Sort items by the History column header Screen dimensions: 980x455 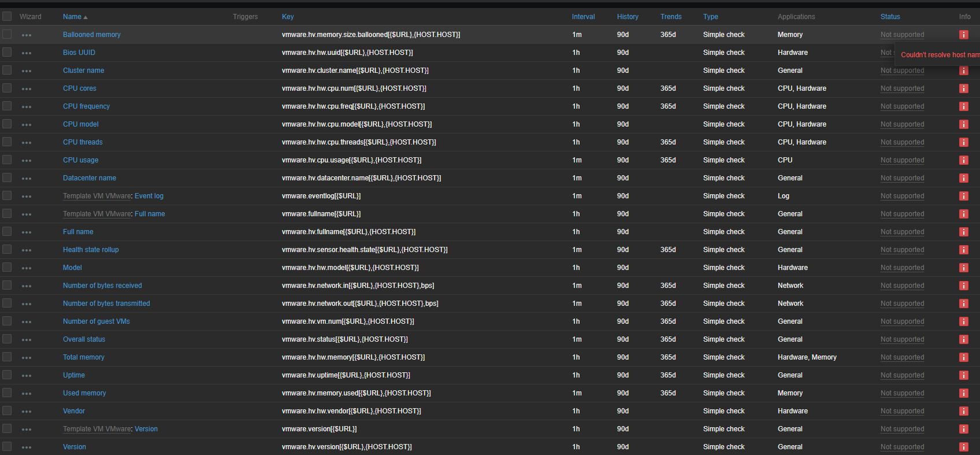tap(628, 17)
